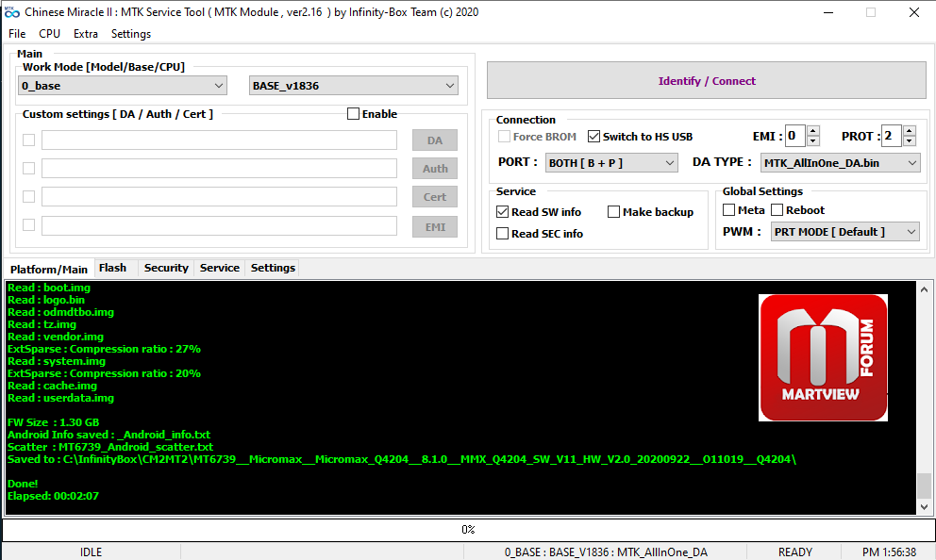
Task: Click the Cert path input field
Action: 219,197
